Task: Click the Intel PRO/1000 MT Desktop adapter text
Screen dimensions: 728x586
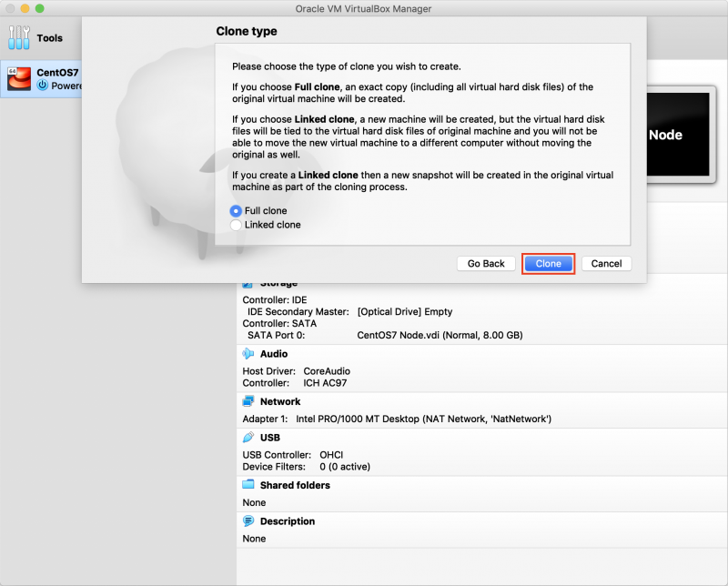Action: (423, 419)
